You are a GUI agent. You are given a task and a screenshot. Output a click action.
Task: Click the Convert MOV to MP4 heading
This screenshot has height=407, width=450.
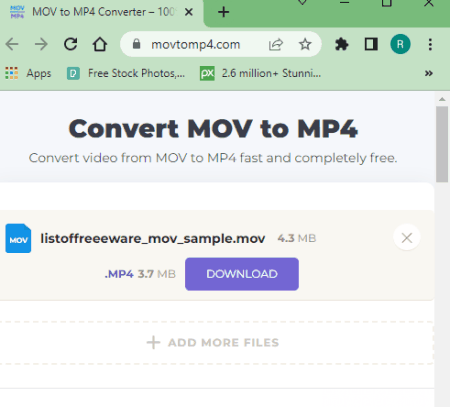pos(213,129)
